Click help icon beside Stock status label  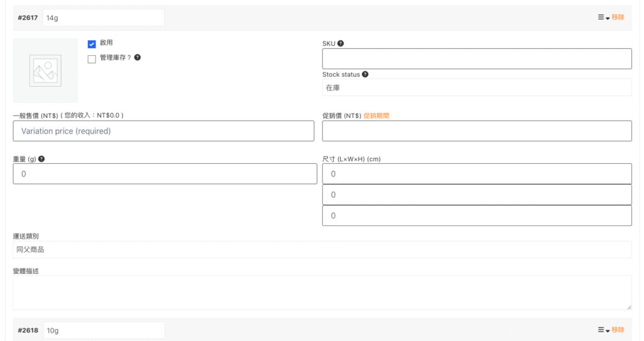365,74
